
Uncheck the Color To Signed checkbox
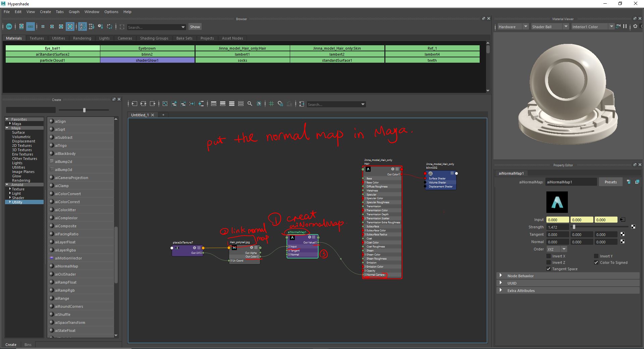coord(596,263)
